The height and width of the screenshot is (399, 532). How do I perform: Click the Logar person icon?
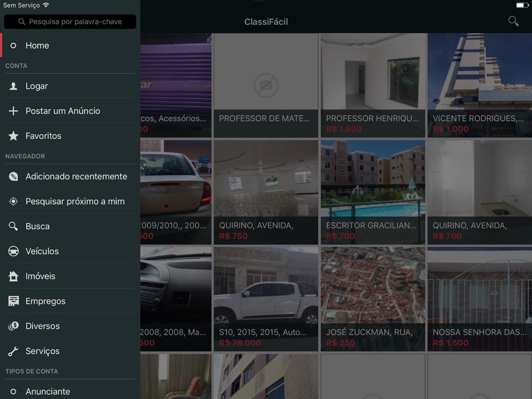pyautogui.click(x=13, y=86)
